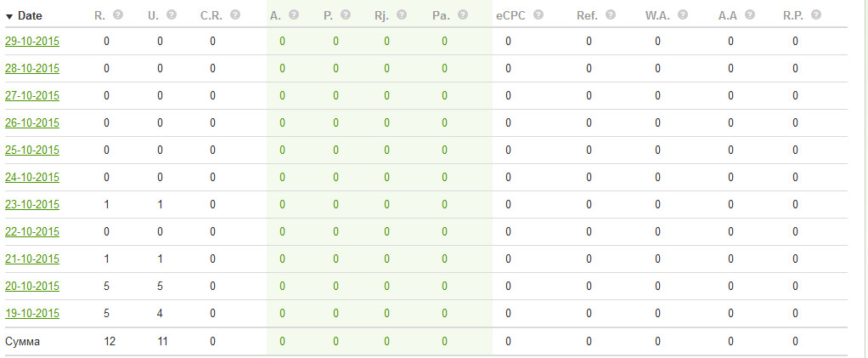Open the 21-10-2015 date link

tap(32, 259)
